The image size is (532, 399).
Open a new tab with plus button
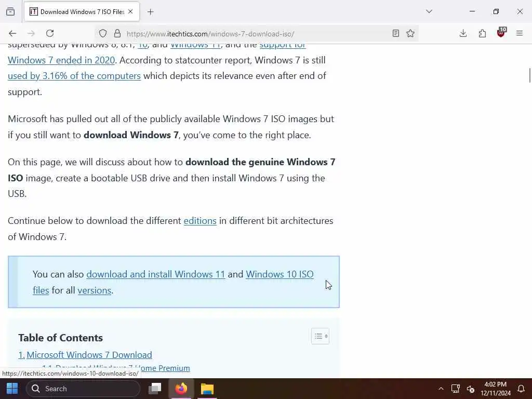pos(151,12)
